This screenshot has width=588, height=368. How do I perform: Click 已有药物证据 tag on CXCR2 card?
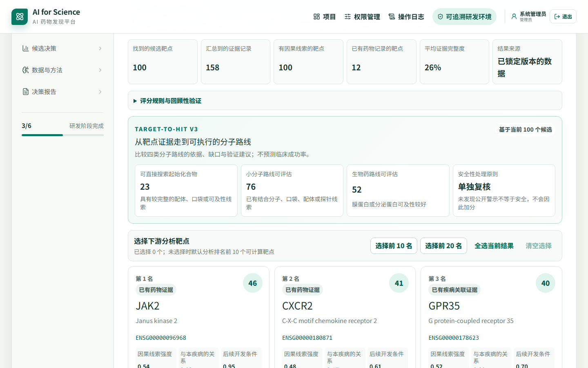point(303,290)
